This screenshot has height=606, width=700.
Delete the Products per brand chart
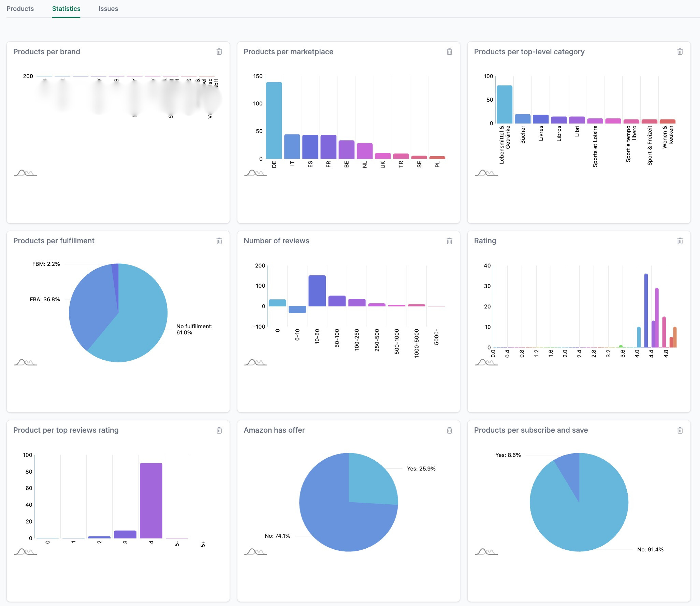click(219, 52)
